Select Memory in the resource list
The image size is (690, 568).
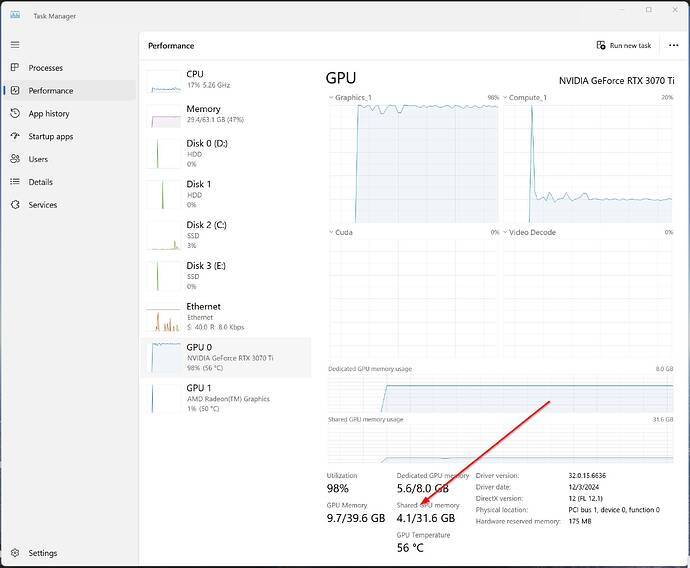227,115
